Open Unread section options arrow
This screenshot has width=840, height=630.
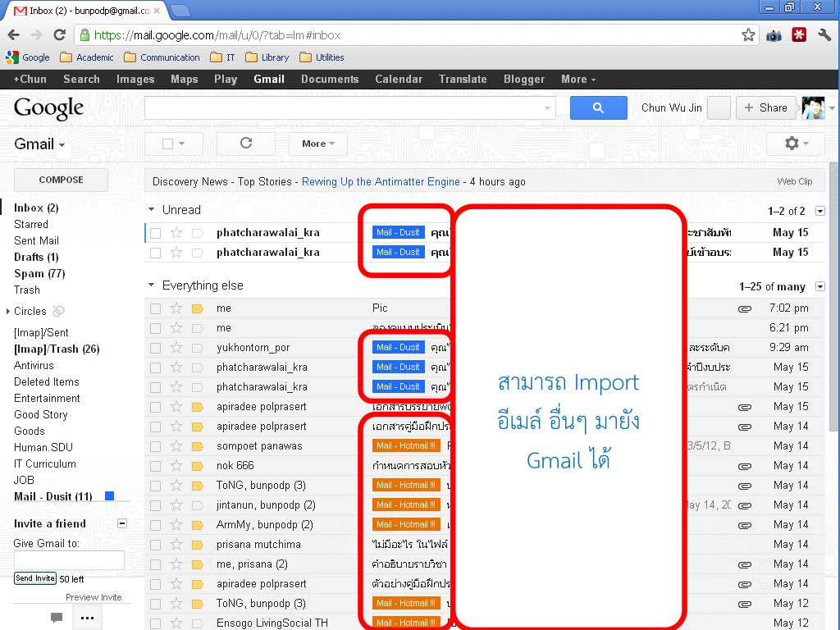tap(819, 211)
